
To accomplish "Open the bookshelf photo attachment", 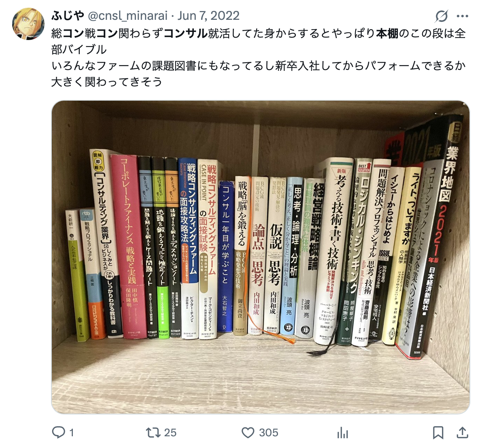I will pos(261,257).
